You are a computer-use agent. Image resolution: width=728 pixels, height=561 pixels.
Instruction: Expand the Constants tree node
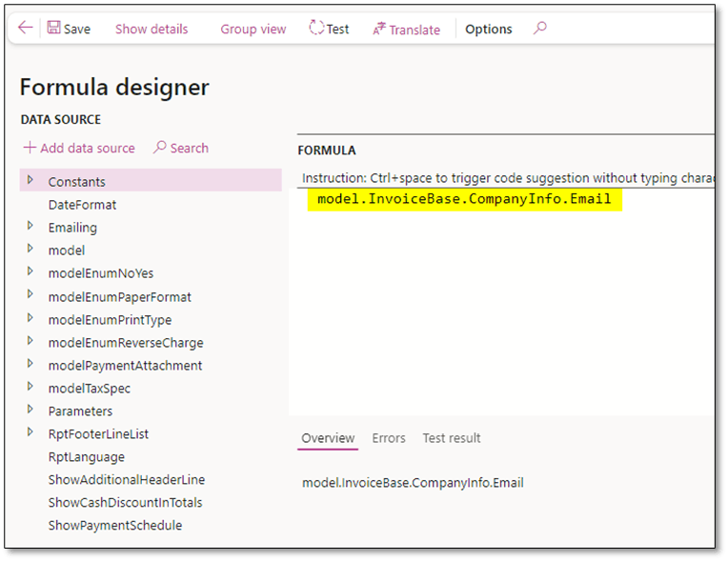pyautogui.click(x=30, y=180)
